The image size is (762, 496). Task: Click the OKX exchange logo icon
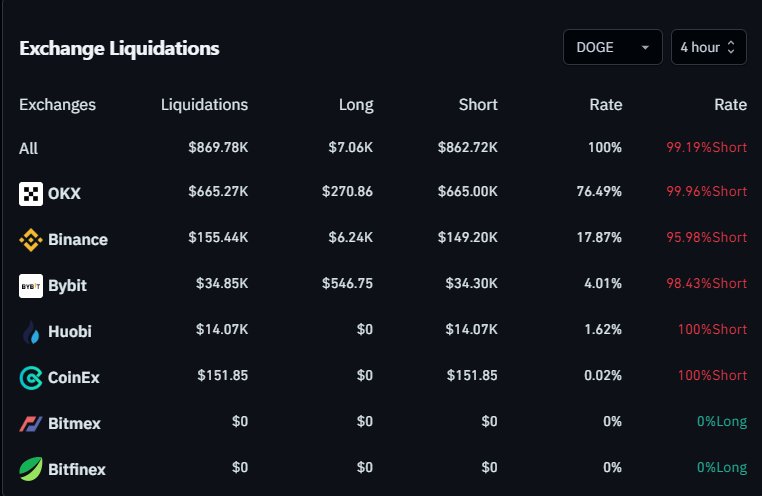(31, 194)
